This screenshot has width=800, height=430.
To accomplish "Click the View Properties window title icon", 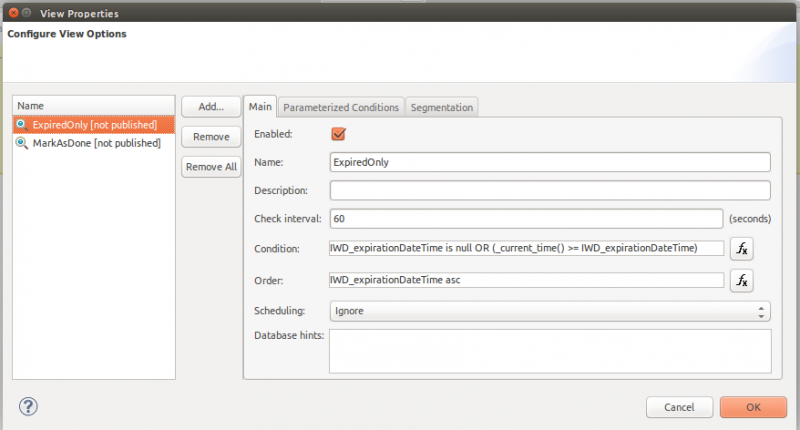I will (x=15, y=13).
